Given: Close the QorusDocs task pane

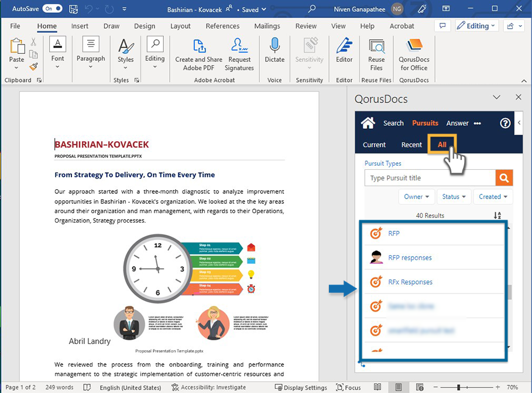Looking at the screenshot, I should (519, 97).
